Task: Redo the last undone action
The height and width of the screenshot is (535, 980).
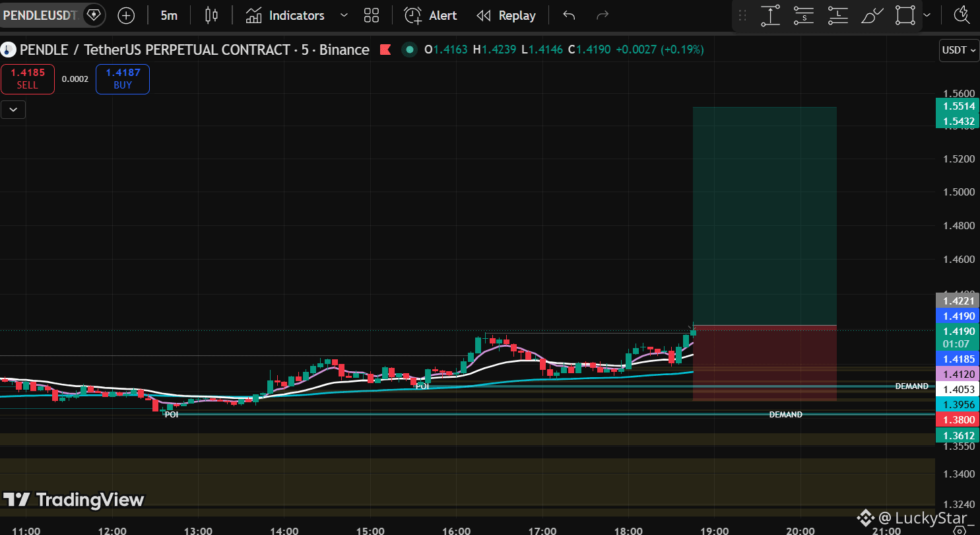Action: pos(602,15)
